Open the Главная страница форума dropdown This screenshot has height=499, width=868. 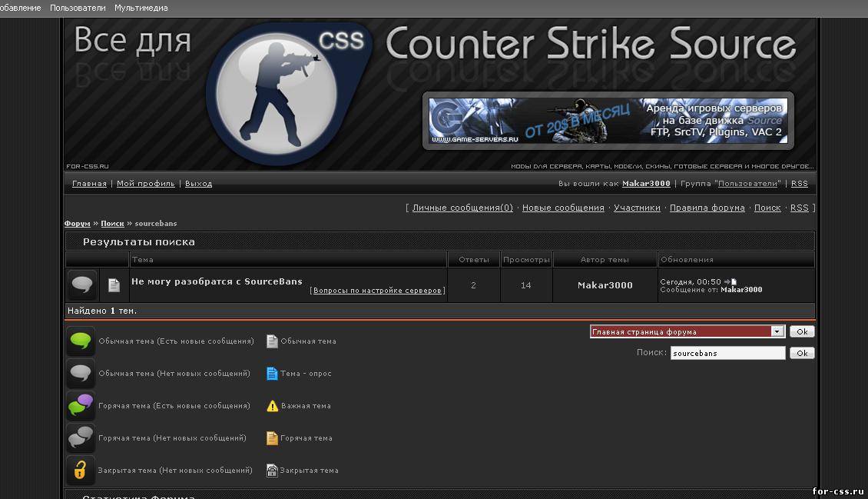687,331
